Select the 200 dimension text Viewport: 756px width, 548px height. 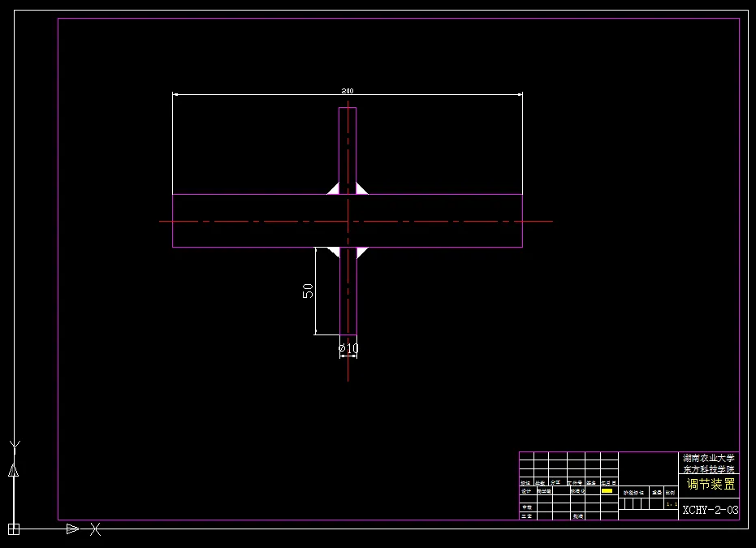[348, 91]
